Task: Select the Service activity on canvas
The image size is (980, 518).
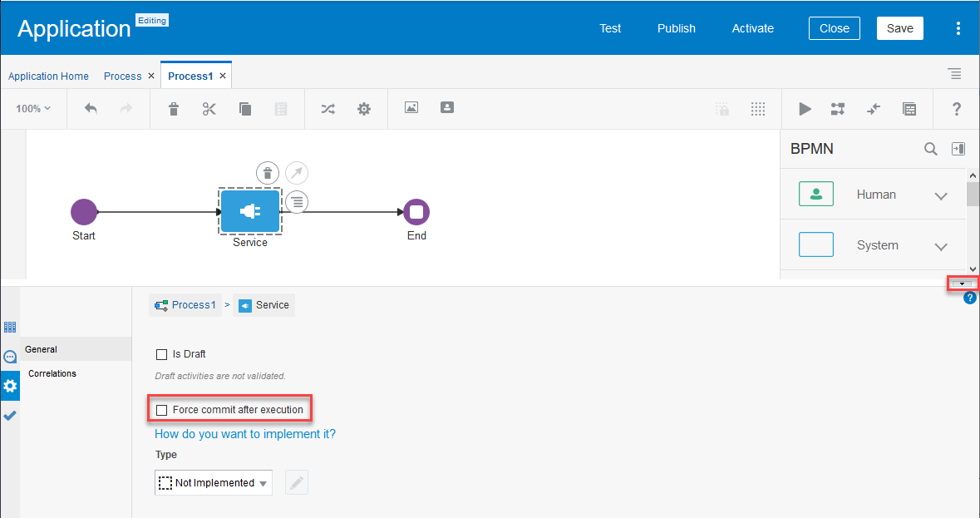Action: pos(250,212)
